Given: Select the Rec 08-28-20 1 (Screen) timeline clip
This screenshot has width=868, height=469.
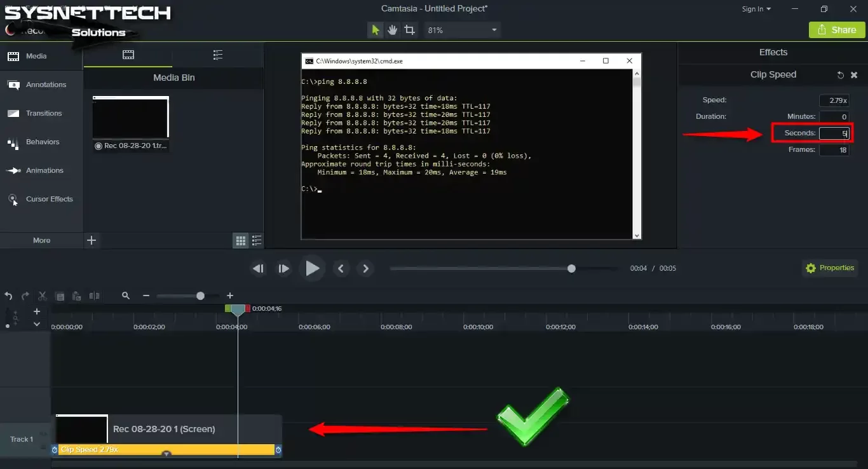Looking at the screenshot, I should [x=166, y=430].
